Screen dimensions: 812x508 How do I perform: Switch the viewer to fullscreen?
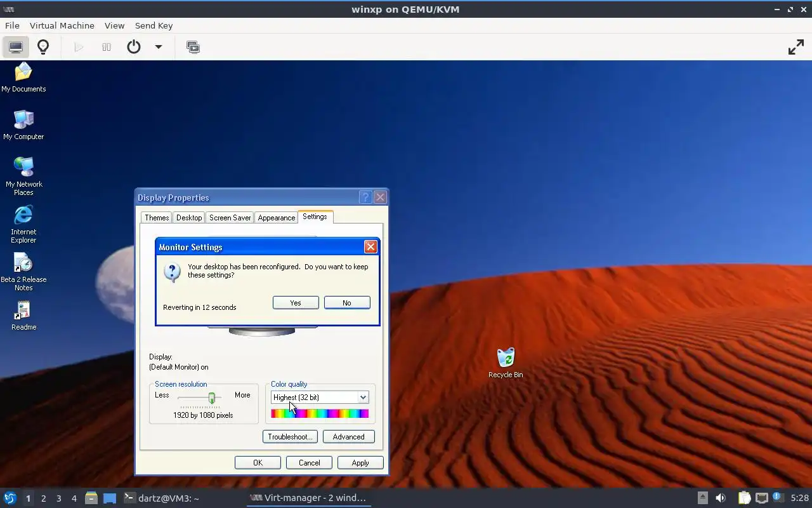796,47
